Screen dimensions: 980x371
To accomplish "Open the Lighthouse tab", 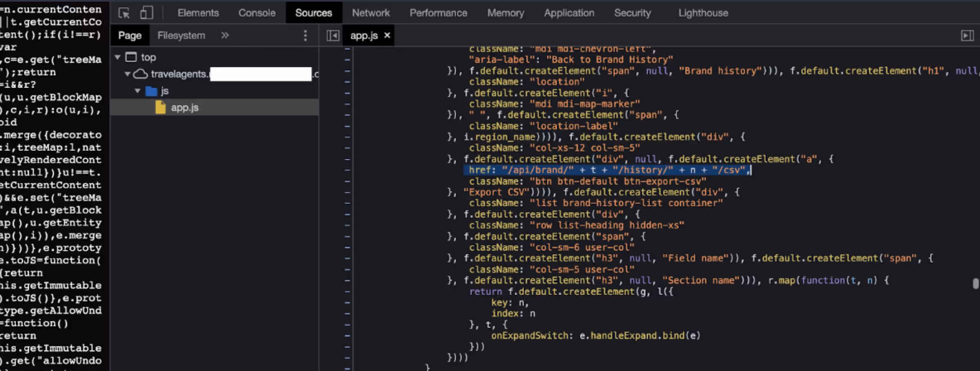I will pos(703,13).
